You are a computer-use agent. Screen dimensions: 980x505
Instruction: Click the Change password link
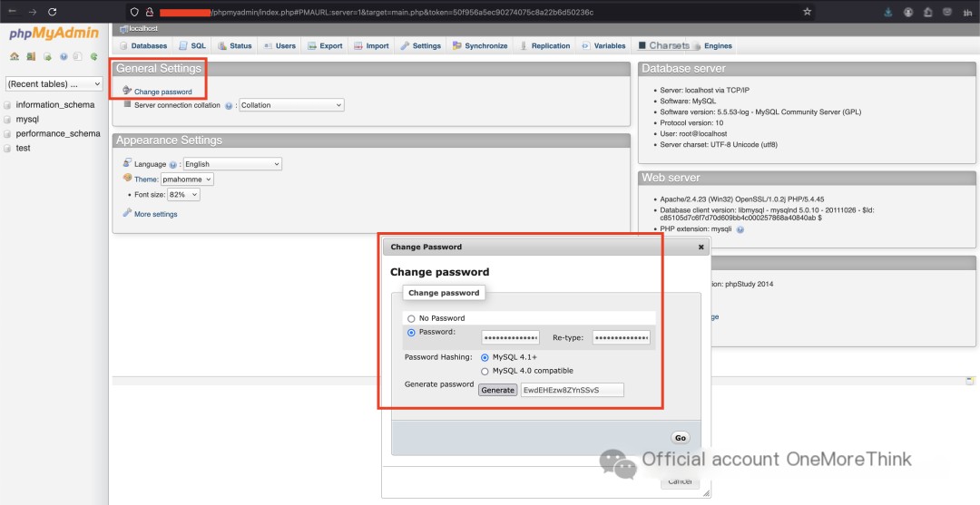[163, 92]
